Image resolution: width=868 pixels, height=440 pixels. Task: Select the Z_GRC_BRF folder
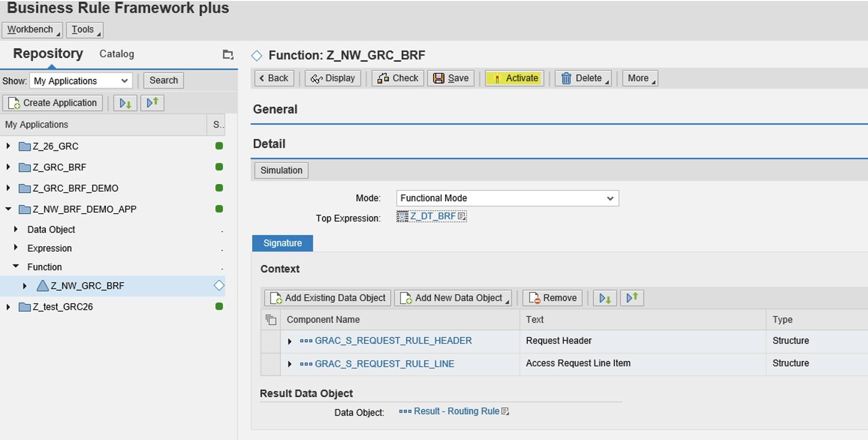(x=52, y=167)
